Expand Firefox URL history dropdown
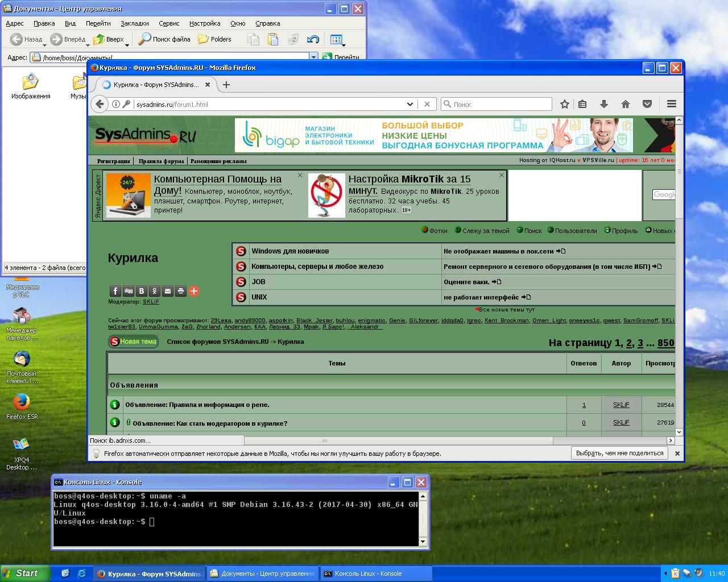The image size is (728, 582). (x=409, y=104)
